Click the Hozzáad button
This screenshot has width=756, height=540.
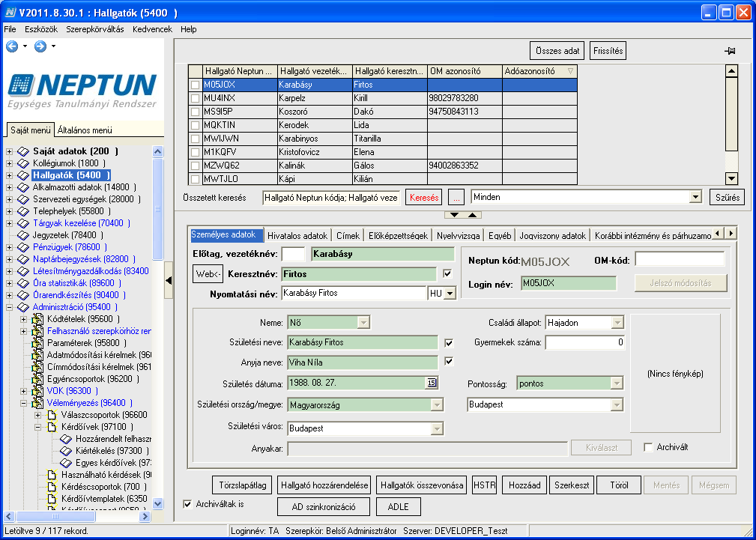pos(524,485)
